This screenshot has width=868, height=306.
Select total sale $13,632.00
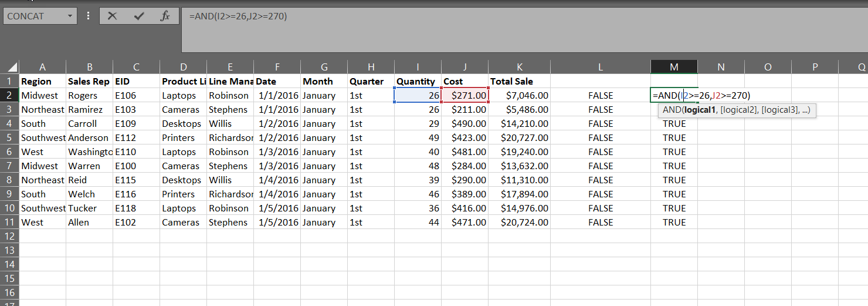click(519, 166)
